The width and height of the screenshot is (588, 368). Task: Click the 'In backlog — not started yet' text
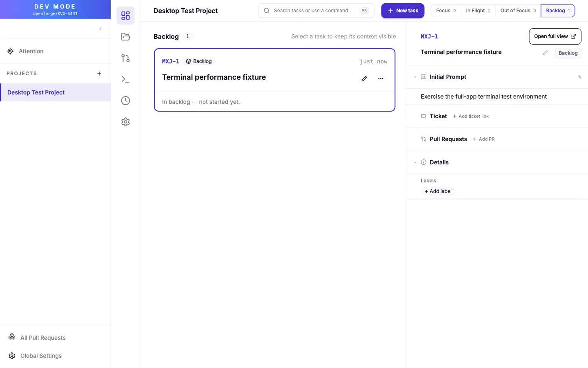201,102
